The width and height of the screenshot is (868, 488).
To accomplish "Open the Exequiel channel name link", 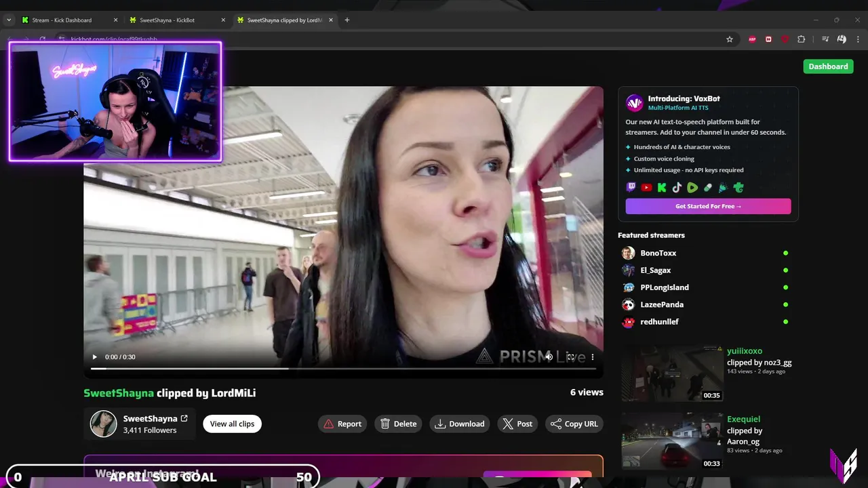I will [743, 419].
